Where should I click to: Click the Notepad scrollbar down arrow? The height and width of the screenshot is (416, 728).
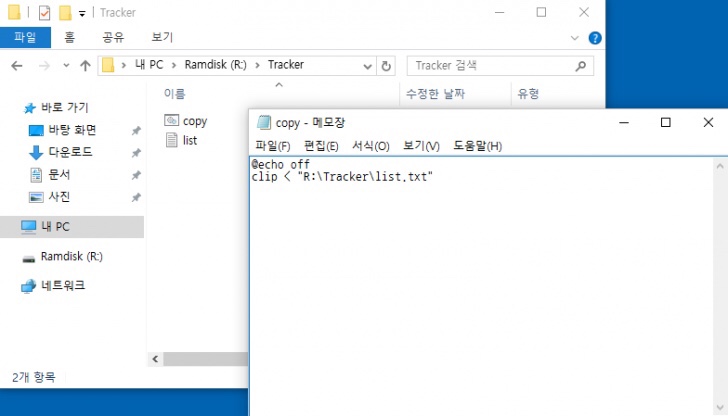click(720, 409)
